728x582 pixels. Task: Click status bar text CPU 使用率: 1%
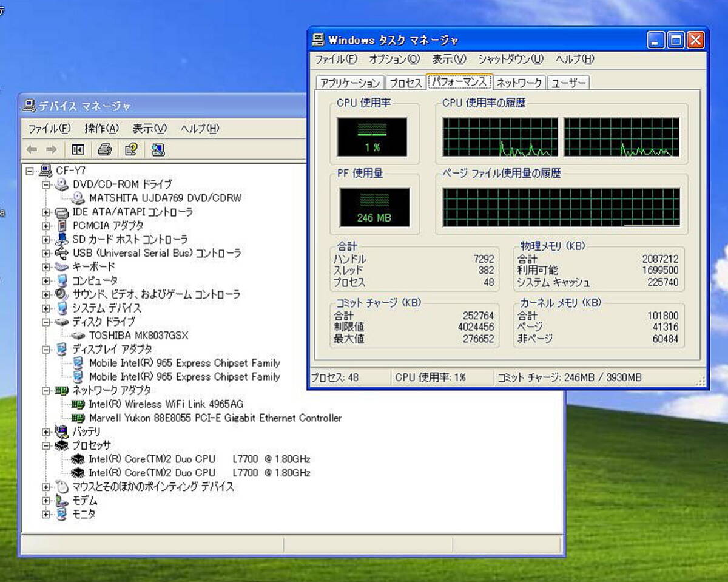point(430,377)
